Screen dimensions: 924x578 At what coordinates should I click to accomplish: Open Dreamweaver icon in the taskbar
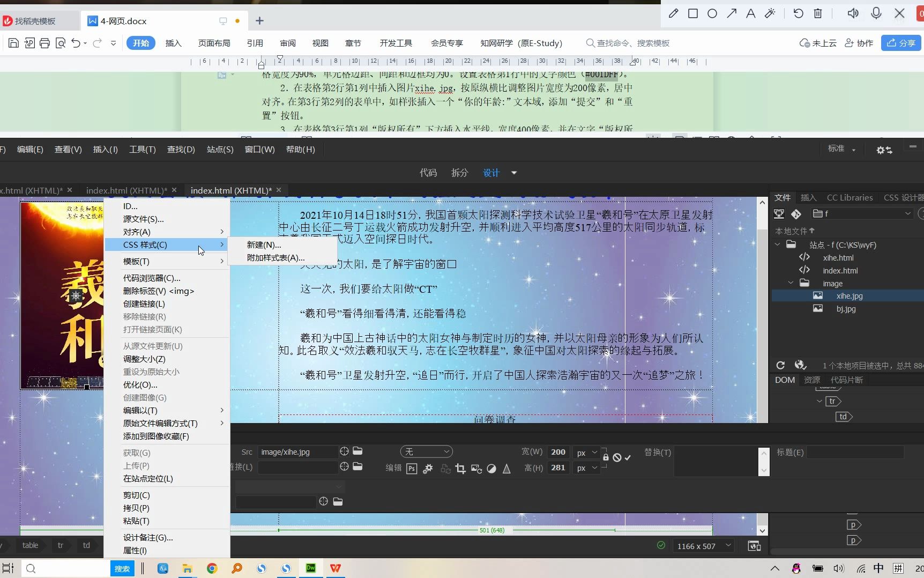tap(310, 568)
